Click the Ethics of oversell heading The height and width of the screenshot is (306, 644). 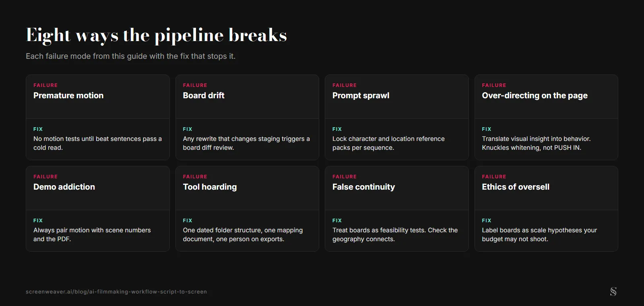click(516, 187)
